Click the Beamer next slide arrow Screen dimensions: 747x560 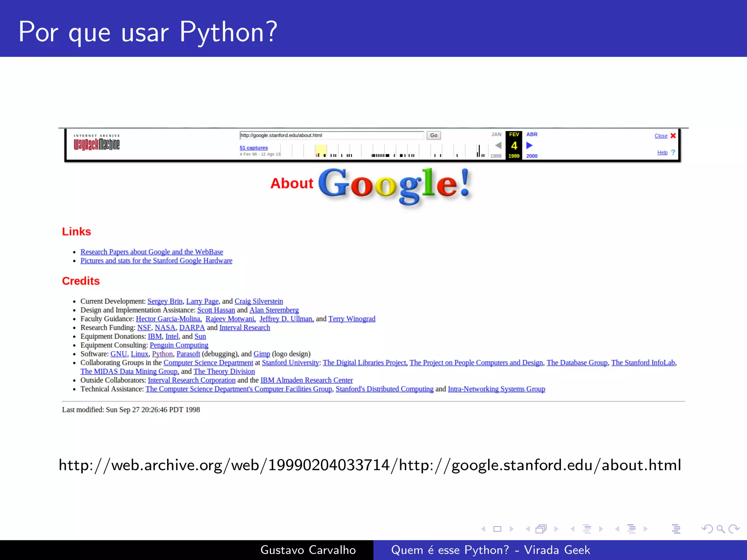pos(511,529)
